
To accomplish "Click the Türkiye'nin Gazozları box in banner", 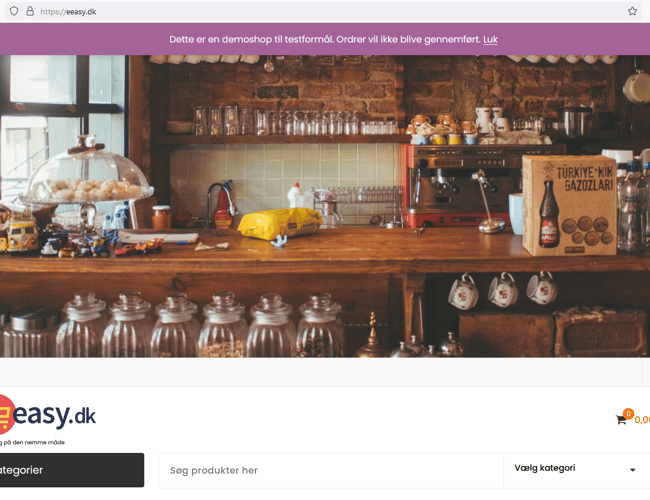I will [570, 205].
